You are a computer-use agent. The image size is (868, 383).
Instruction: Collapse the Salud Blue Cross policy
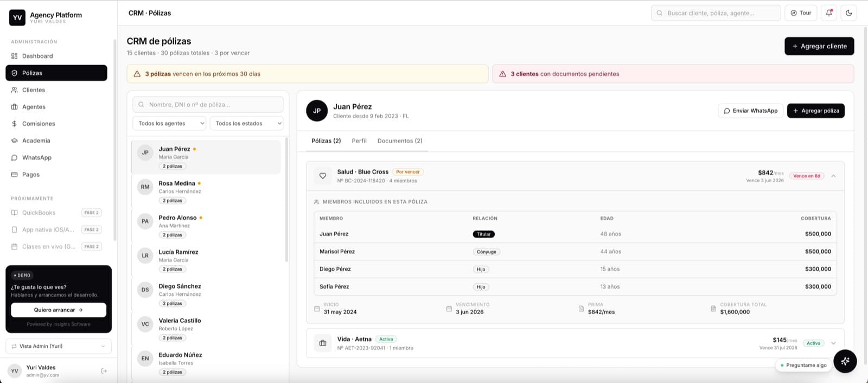[833, 176]
